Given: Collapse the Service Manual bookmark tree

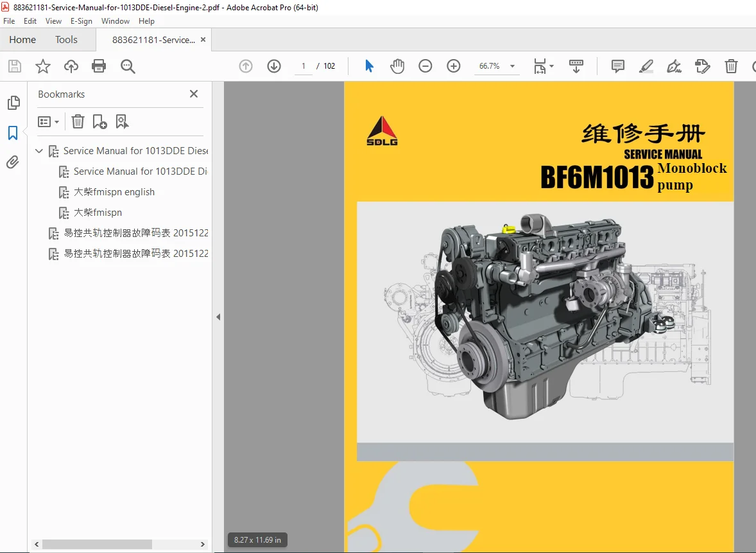Looking at the screenshot, I should click(x=39, y=151).
